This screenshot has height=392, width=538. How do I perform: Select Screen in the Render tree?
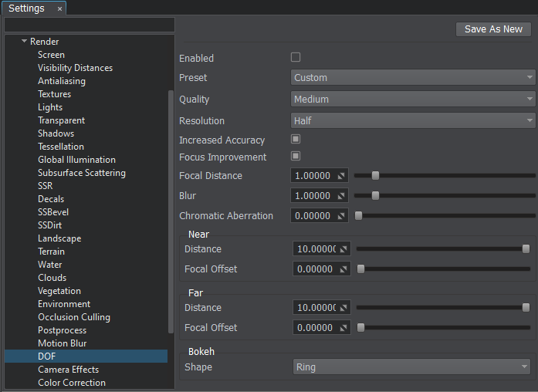tap(51, 55)
